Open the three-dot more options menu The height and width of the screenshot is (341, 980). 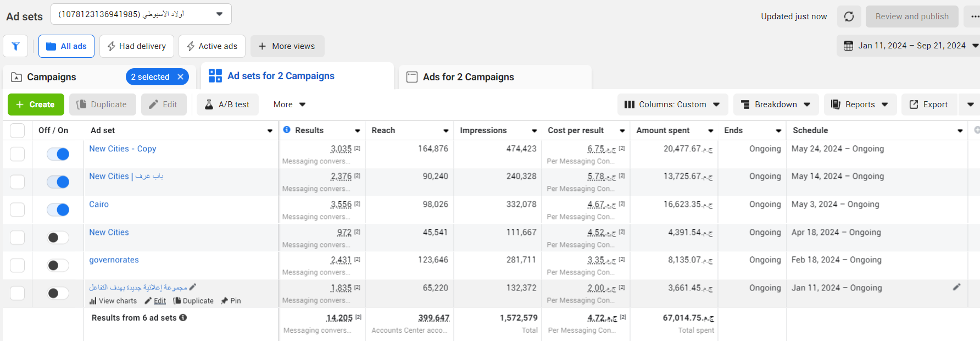pos(974,16)
